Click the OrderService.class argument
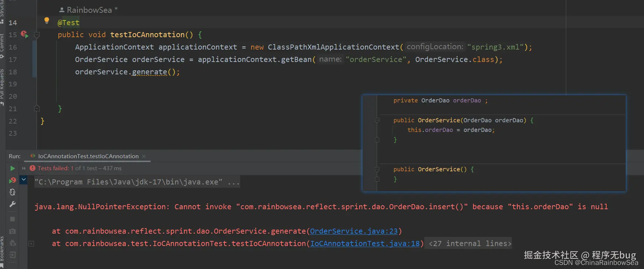 (455, 59)
